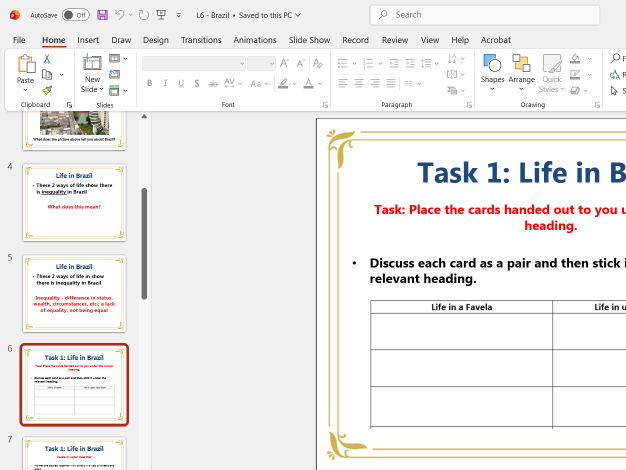Image resolution: width=626 pixels, height=470 pixels.
Task: Click the Search box
Action: [485, 15]
